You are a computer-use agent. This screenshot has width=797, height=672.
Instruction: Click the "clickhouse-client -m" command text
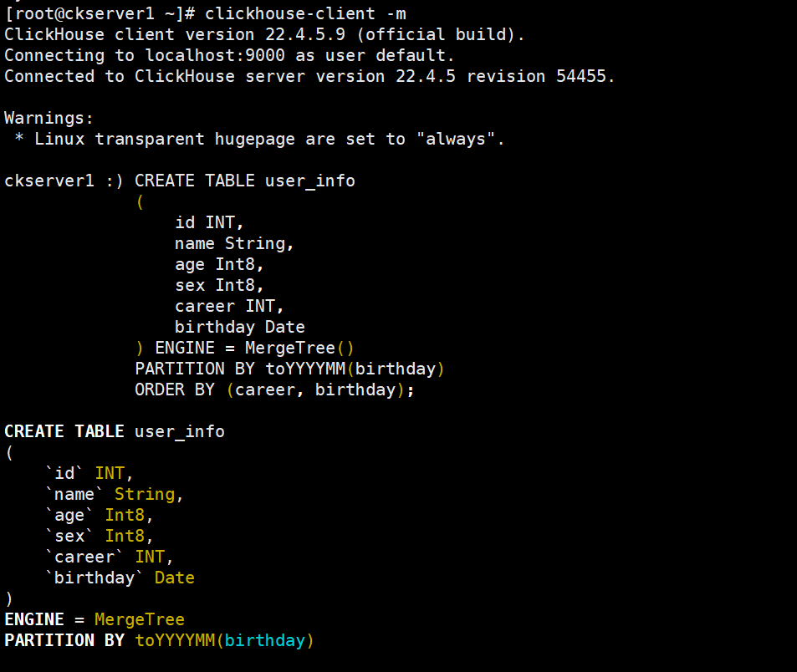click(x=306, y=13)
